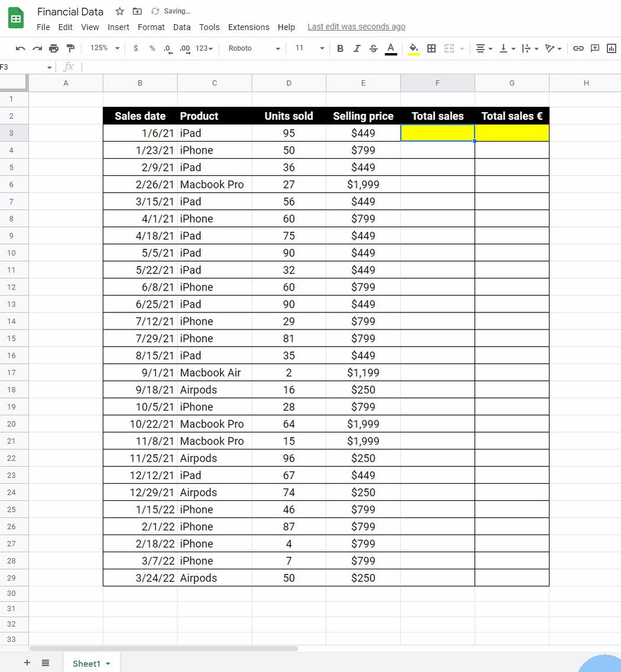This screenshot has height=672, width=621.
Task: Click the insert chart icon
Action: (612, 48)
